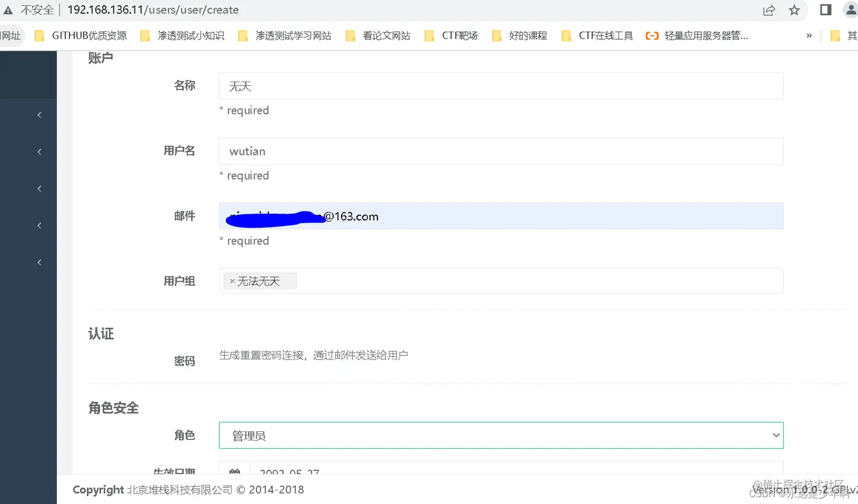The width and height of the screenshot is (858, 504).
Task: Open the CTF靶场 bookmark folder
Action: coord(451,36)
